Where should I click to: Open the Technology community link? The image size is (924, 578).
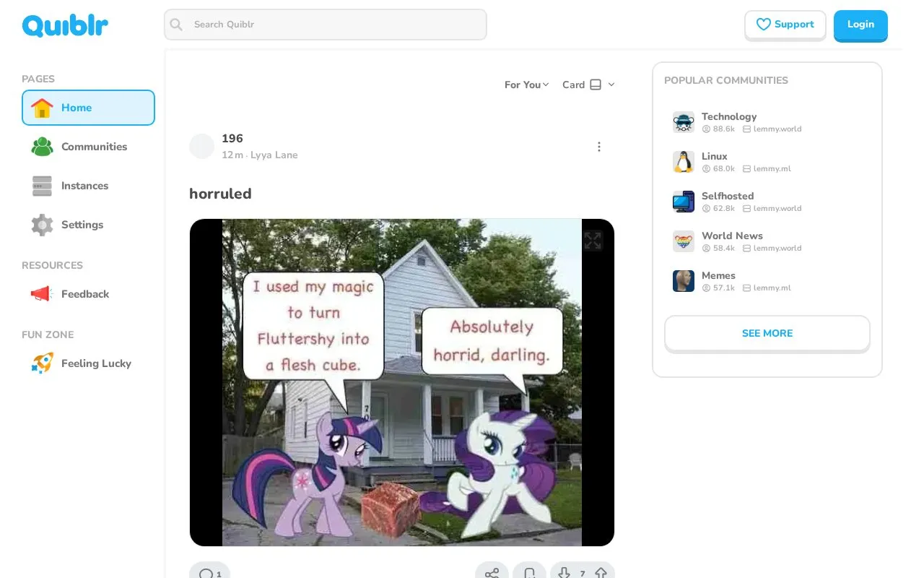(x=729, y=116)
